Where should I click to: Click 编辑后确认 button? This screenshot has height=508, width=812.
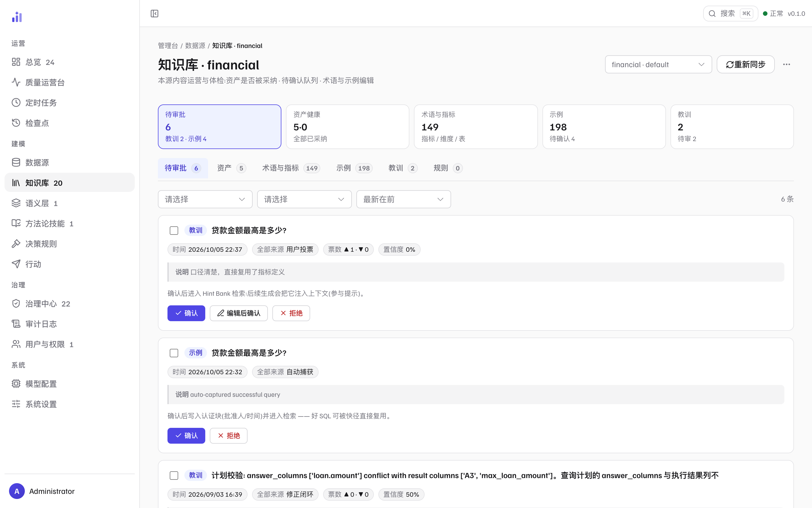coord(239,313)
